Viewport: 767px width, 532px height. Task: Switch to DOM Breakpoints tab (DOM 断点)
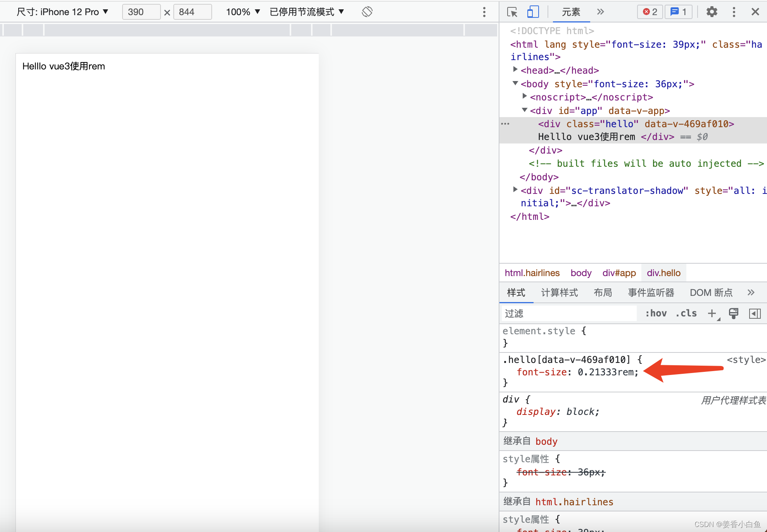click(711, 293)
